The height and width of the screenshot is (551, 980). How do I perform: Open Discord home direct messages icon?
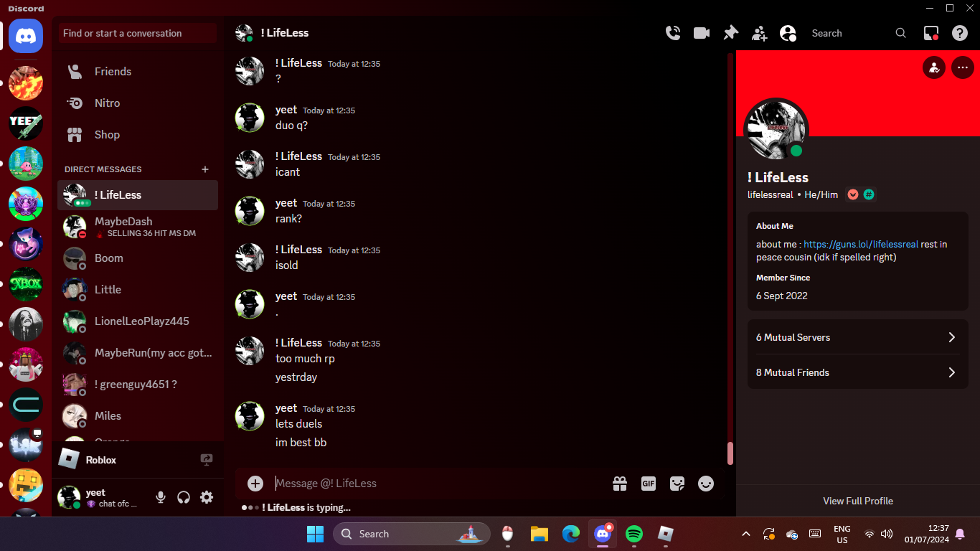tap(26, 36)
